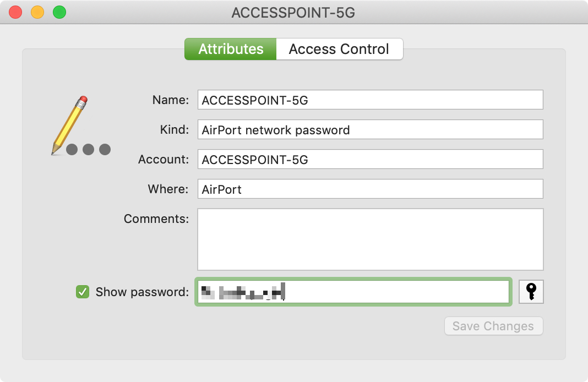Switch to the Access Control tab
Viewport: 588px width, 382px height.
[x=339, y=49]
